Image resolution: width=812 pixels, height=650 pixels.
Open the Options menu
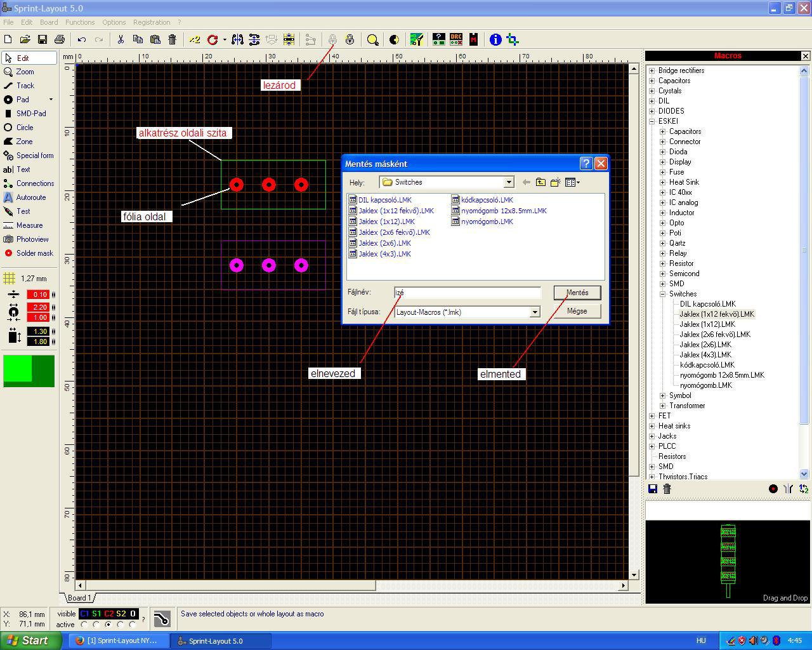(x=114, y=22)
